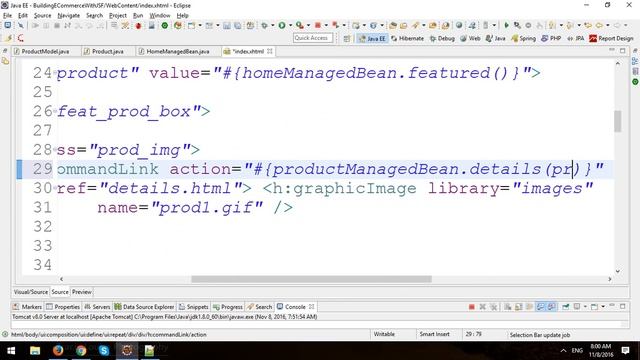Switch to Hibernate perspective
This screenshot has height=360, width=640.
pos(407,38)
